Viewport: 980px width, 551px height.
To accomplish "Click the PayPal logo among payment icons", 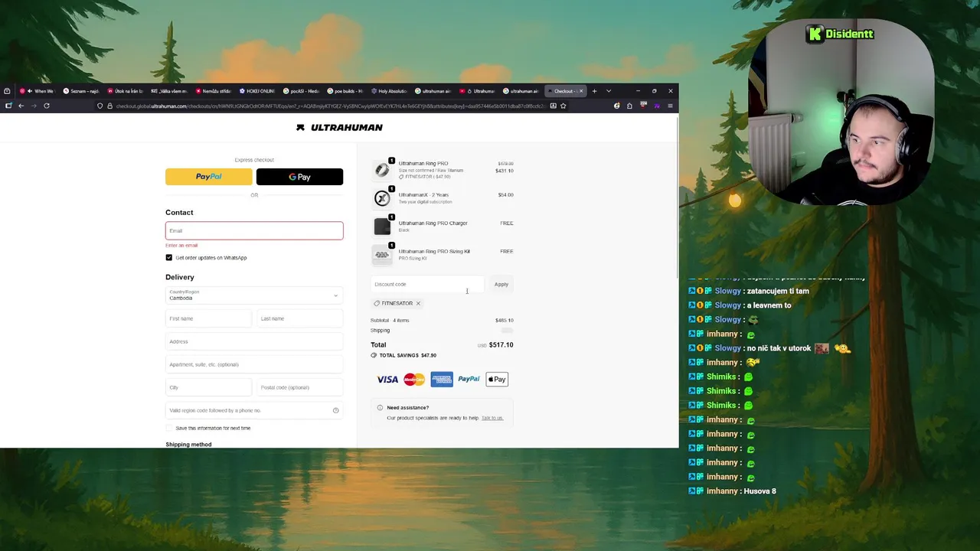I will pyautogui.click(x=469, y=380).
